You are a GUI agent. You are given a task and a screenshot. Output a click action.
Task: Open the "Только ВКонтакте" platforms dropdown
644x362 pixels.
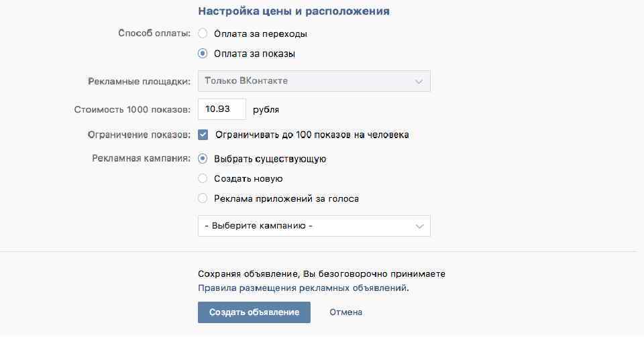tap(313, 81)
